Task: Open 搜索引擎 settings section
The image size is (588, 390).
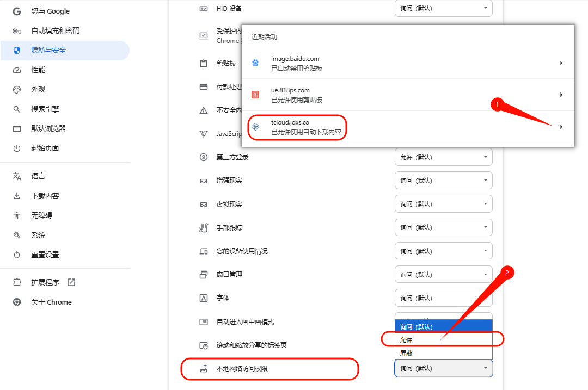Action: (45, 109)
